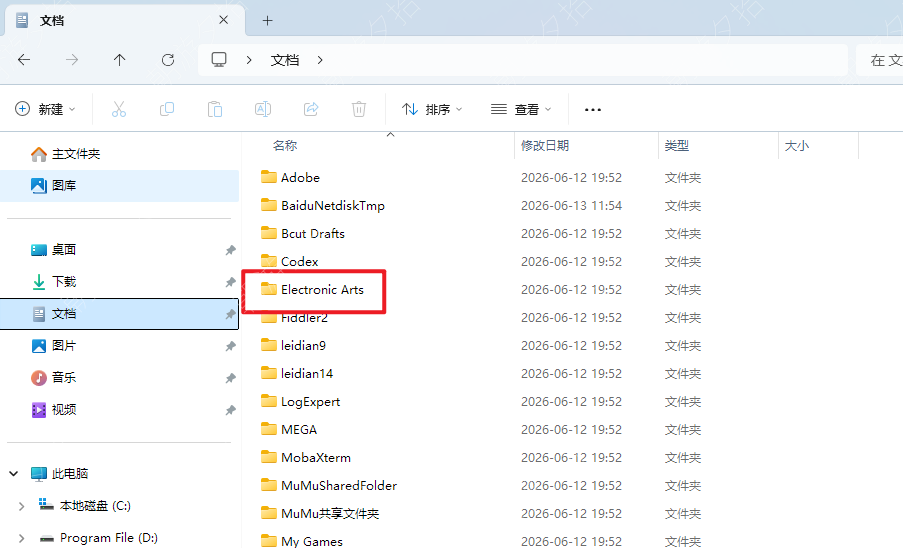The width and height of the screenshot is (903, 548).
Task: Click the Delete trash icon
Action: pyautogui.click(x=359, y=109)
